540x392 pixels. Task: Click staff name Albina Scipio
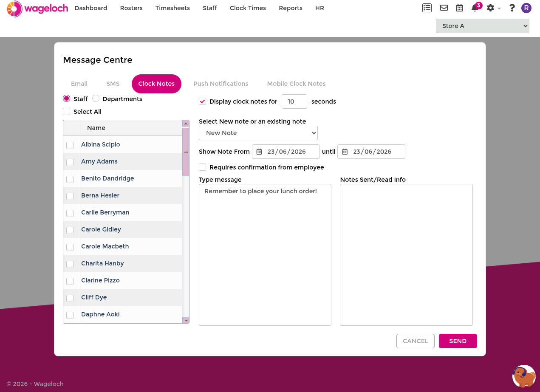pos(101,144)
